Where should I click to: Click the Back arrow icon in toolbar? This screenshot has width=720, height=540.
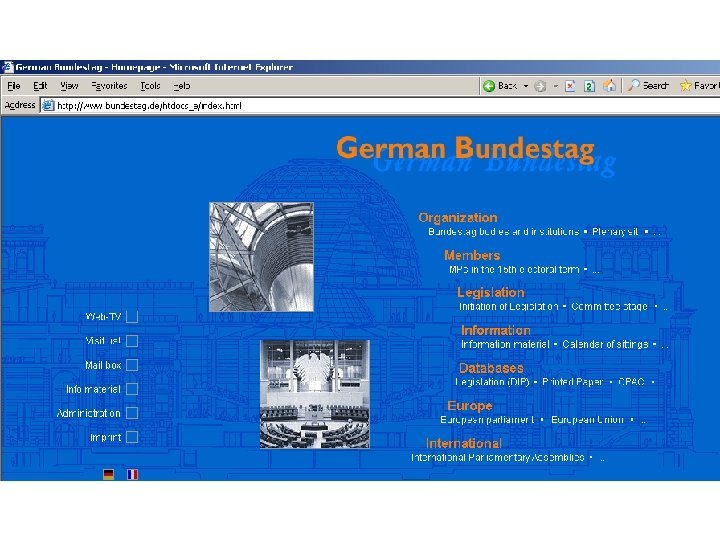tap(489, 86)
